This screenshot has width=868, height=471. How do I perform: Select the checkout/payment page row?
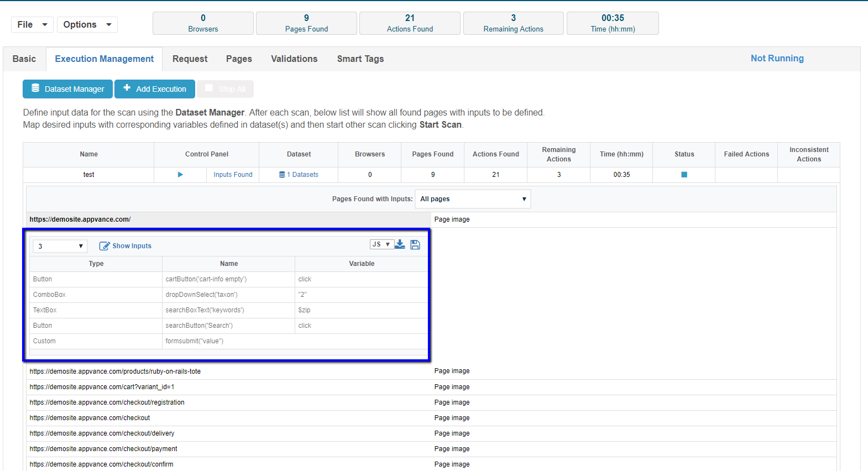coord(103,449)
